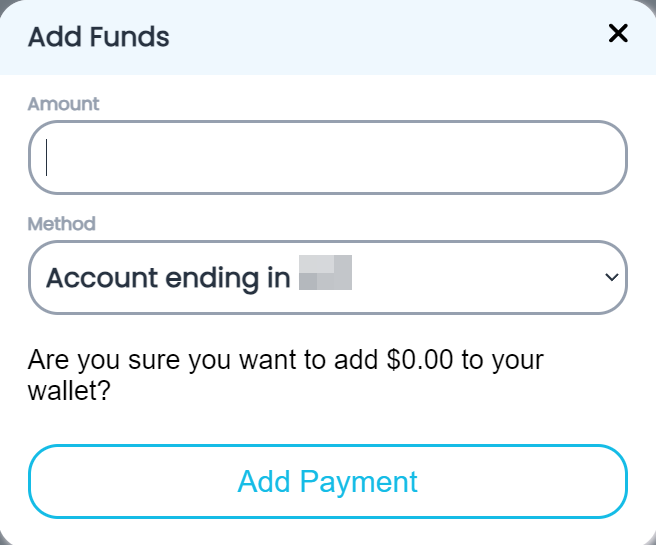
Task: Click the word 'wallet?' in the prompt
Action: pos(69,389)
